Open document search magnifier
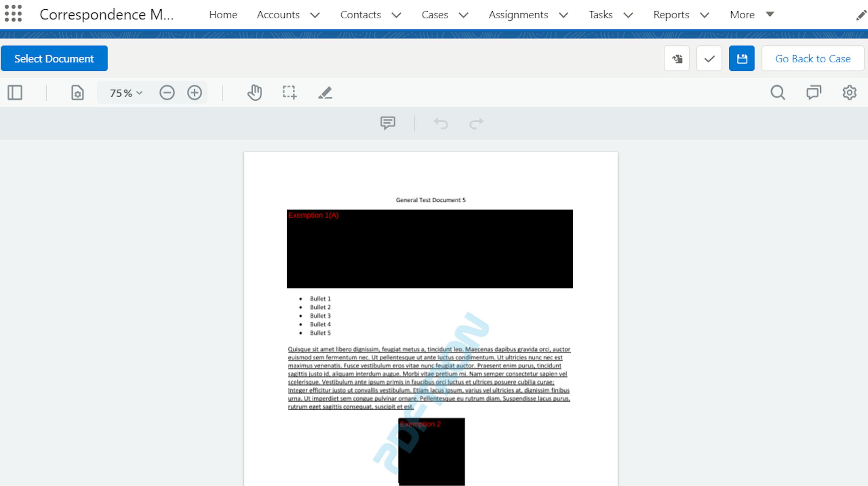Viewport: 868px width, 486px height. [777, 93]
